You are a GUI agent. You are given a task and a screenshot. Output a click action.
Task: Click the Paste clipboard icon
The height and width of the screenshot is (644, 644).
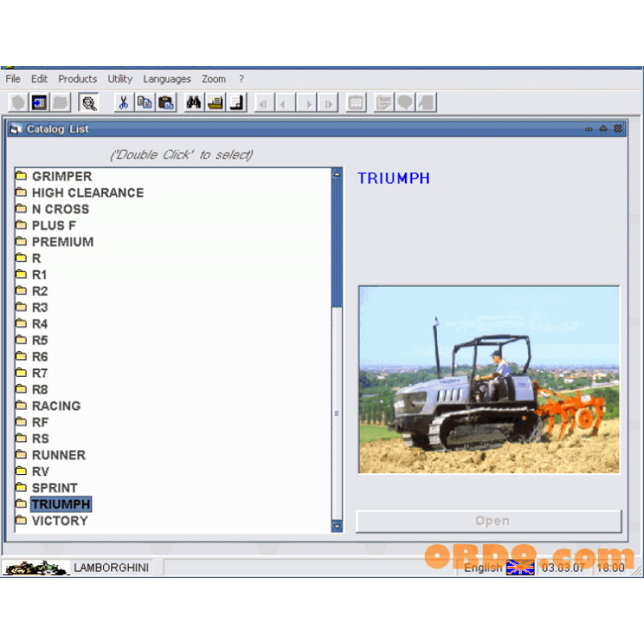click(x=166, y=102)
